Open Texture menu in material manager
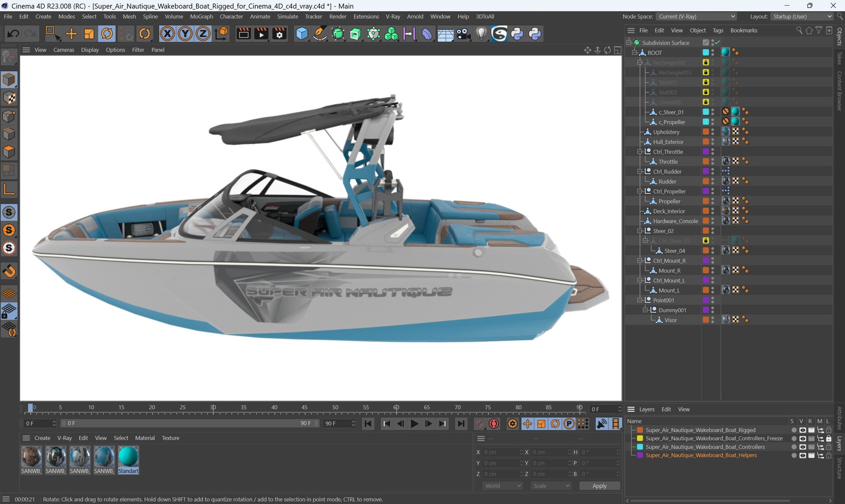 [170, 438]
